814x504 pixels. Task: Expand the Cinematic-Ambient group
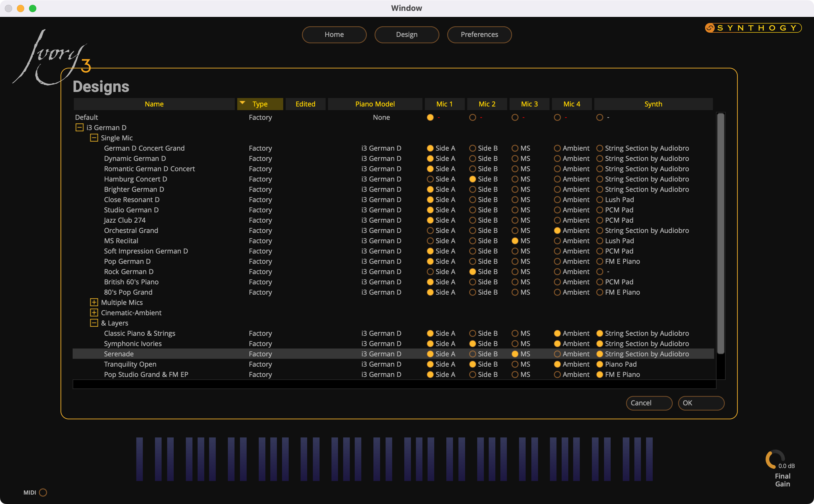94,313
